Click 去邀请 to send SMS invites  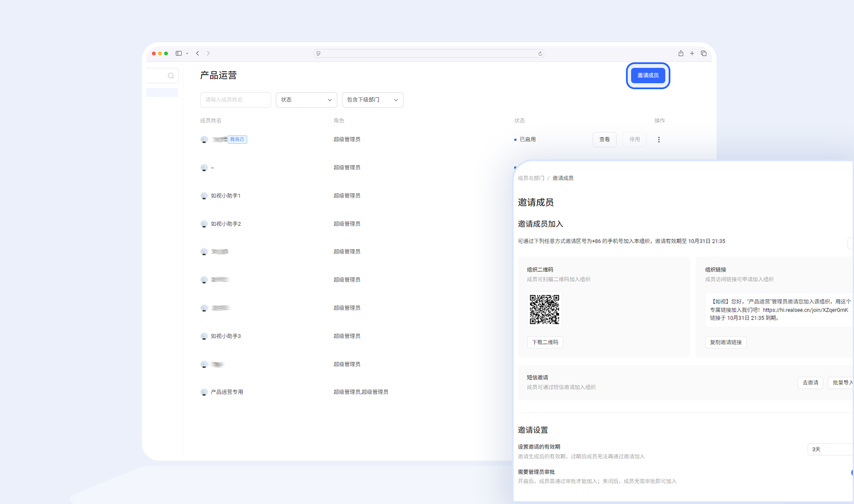click(x=810, y=382)
